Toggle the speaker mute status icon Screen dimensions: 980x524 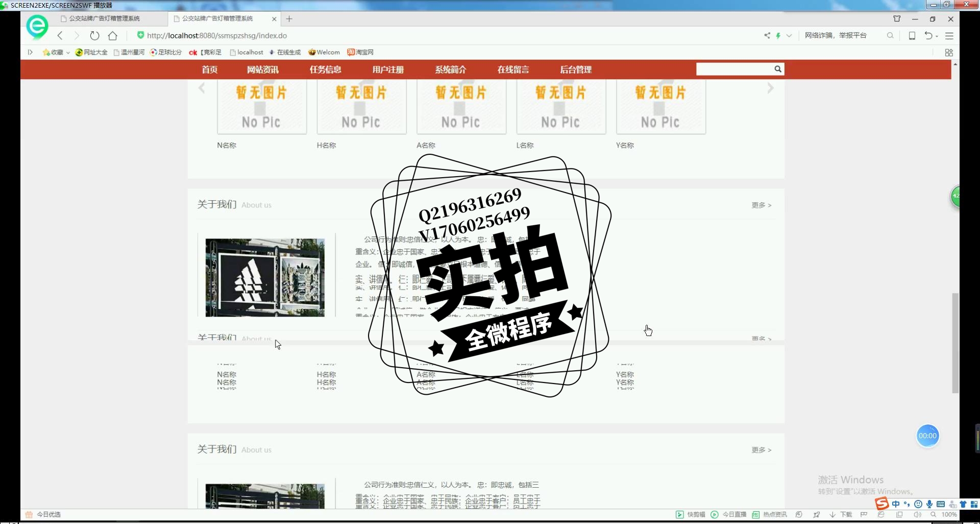coord(917,514)
